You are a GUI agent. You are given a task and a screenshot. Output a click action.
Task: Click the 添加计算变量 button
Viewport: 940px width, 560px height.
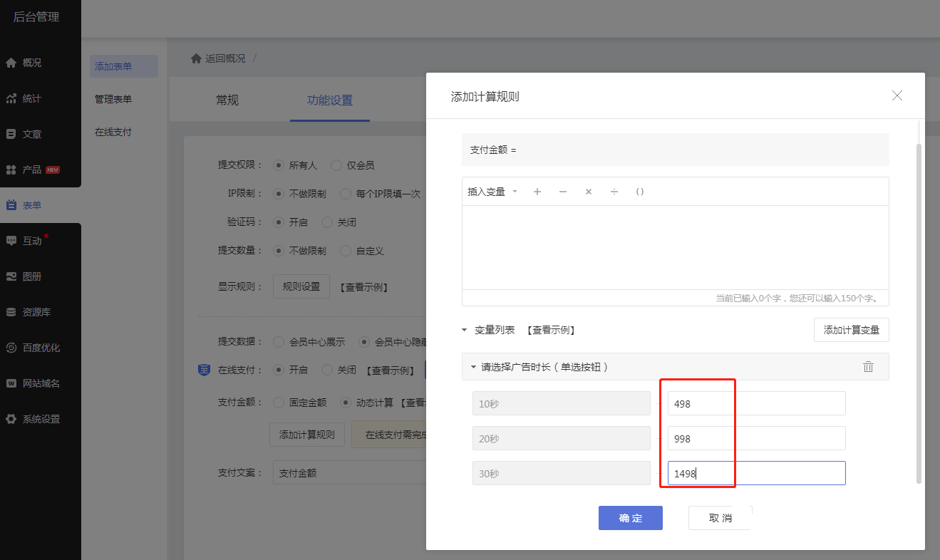851,330
